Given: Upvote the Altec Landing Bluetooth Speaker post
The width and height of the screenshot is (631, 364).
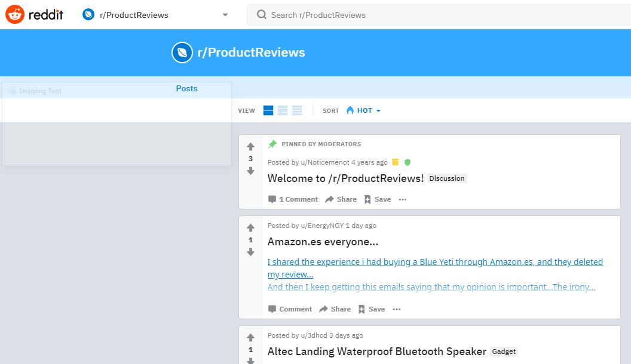Looking at the screenshot, I should pos(251,338).
